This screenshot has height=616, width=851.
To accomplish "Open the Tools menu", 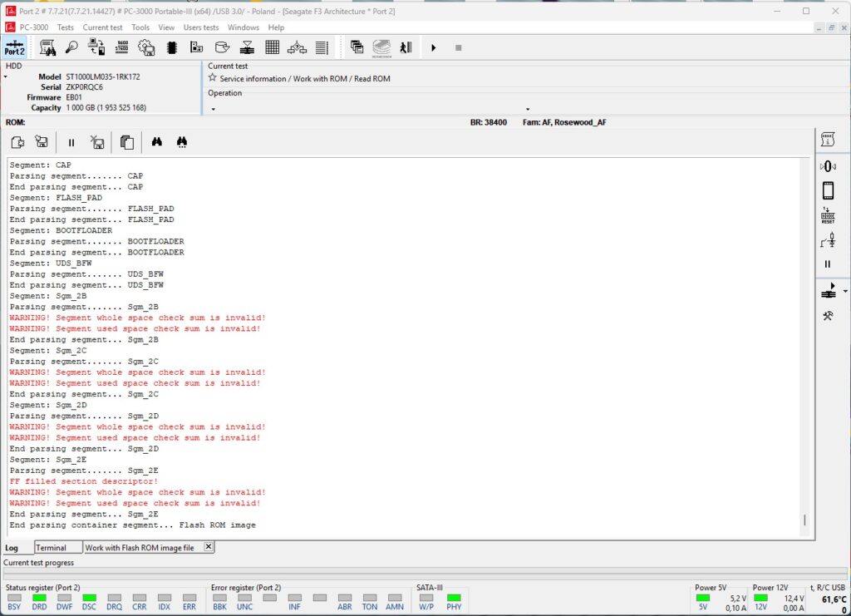I will (x=140, y=27).
